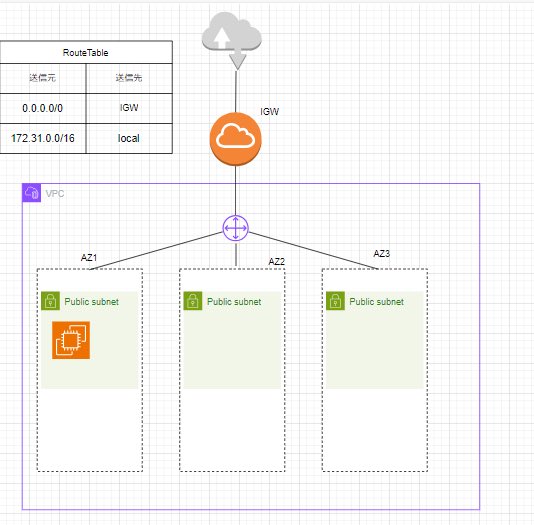The height and width of the screenshot is (525, 534).
Task: Select the RouteTable title cell
Action: click(x=85, y=52)
